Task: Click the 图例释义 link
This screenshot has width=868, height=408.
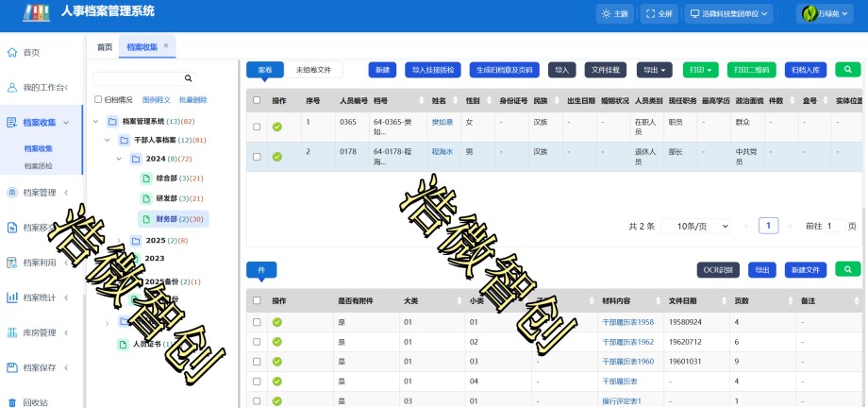Action: click(x=156, y=100)
